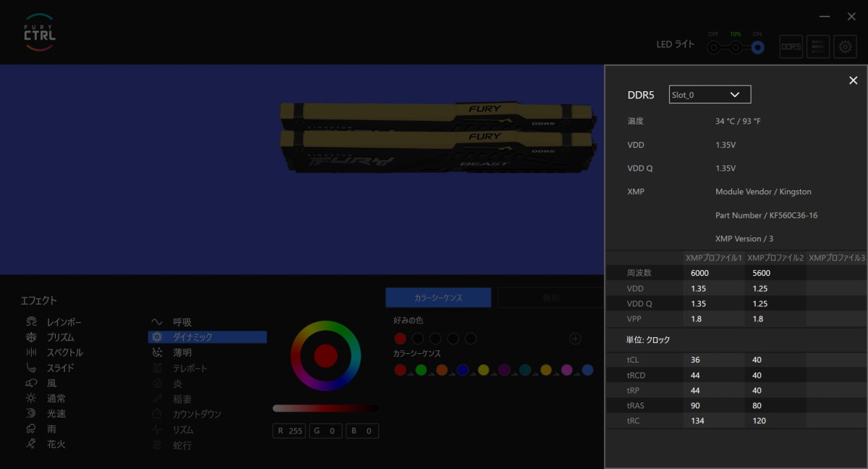Open the Slot_0 dropdown
The height and width of the screenshot is (469, 868).
point(710,94)
